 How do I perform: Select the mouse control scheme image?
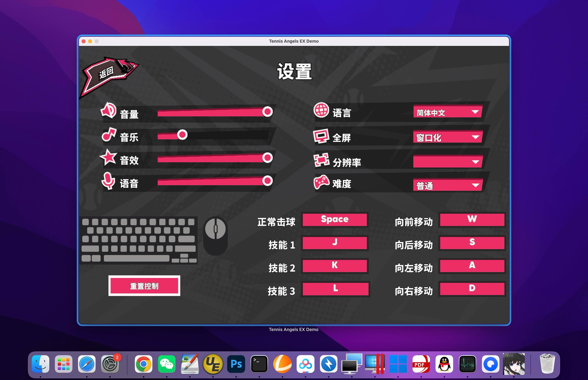click(x=215, y=236)
